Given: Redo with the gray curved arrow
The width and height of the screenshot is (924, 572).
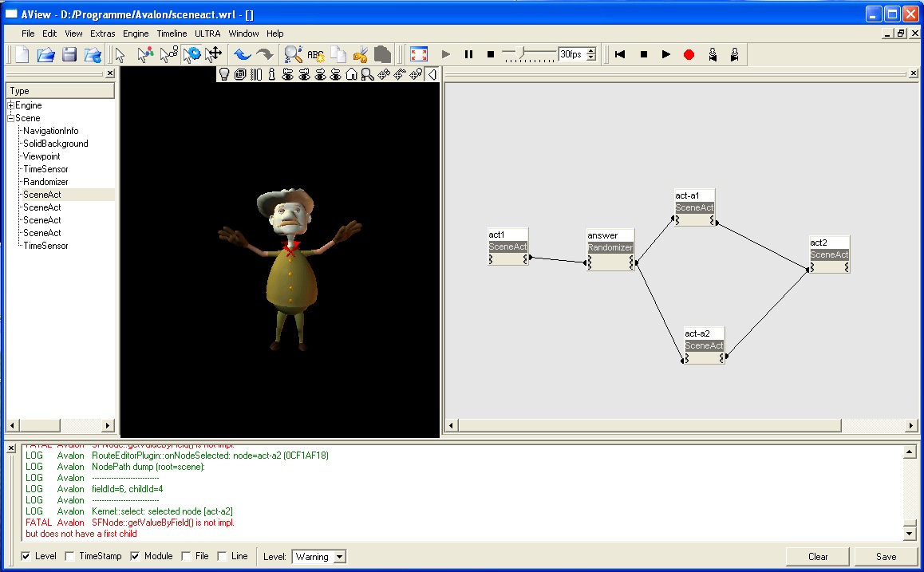Looking at the screenshot, I should click(x=265, y=55).
